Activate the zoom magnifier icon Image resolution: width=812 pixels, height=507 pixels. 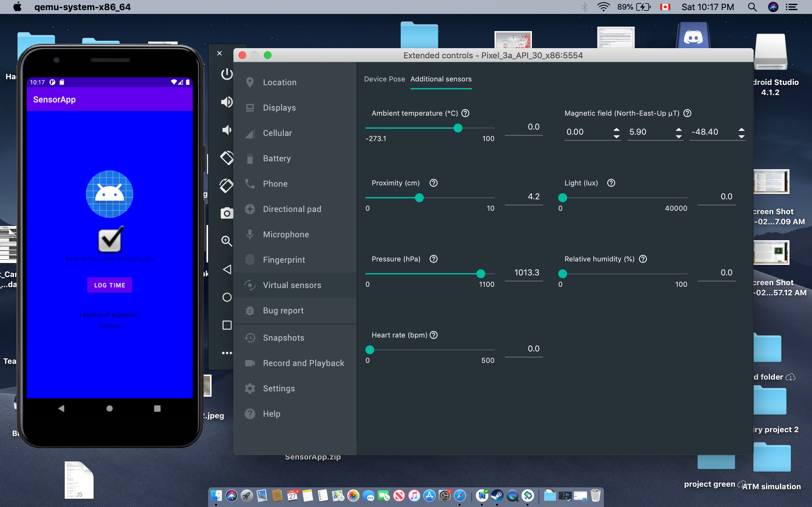pos(227,241)
